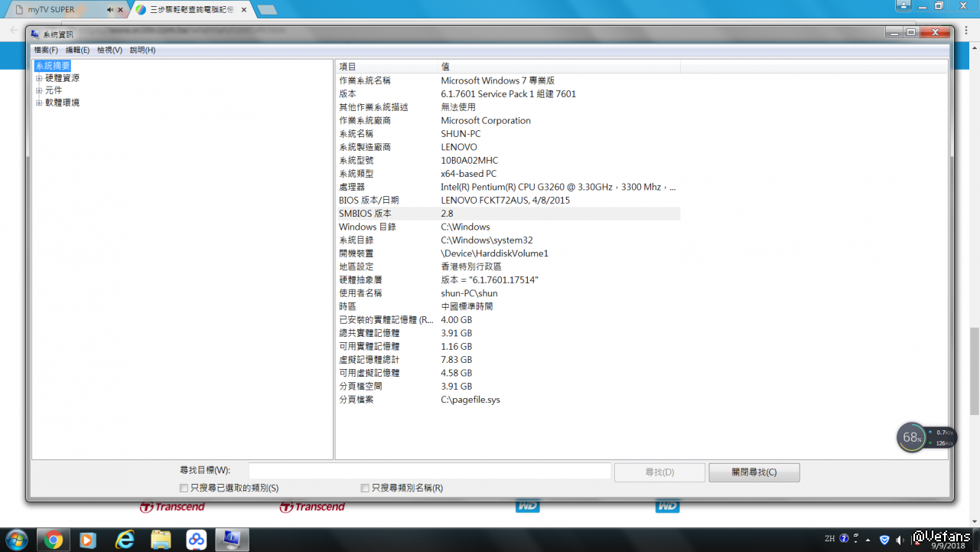Open the language bar help icon

pos(845,539)
